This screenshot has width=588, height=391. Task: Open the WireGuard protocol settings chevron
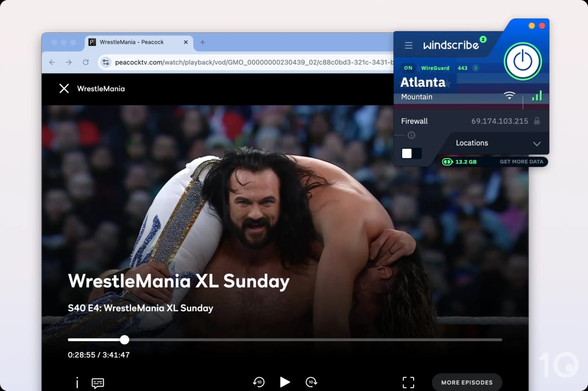coord(475,68)
